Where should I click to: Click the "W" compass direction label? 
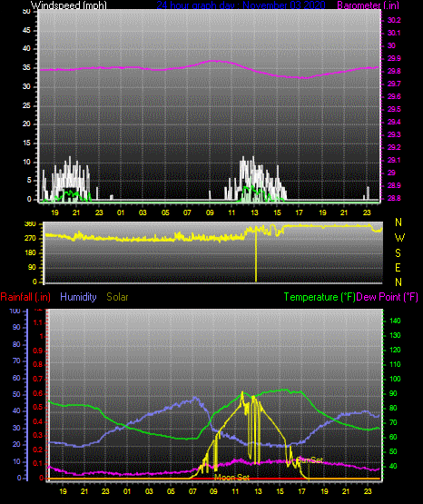click(399, 238)
